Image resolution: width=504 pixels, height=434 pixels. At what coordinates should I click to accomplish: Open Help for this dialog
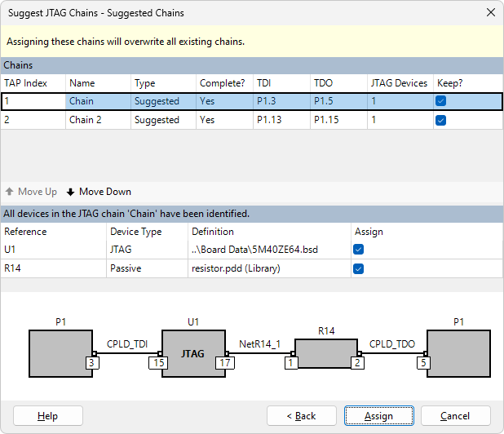click(x=47, y=416)
